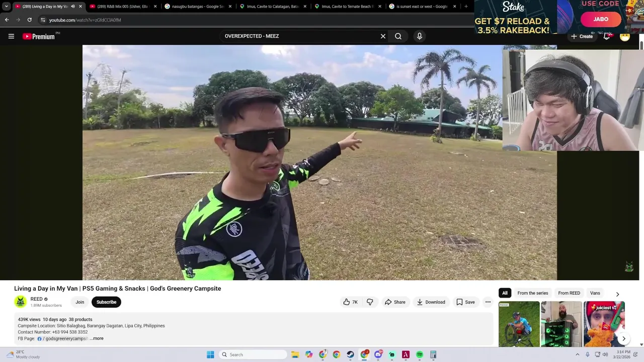Click the JABO promo code button
Viewport: 644px width, 362px height.
coord(601,19)
